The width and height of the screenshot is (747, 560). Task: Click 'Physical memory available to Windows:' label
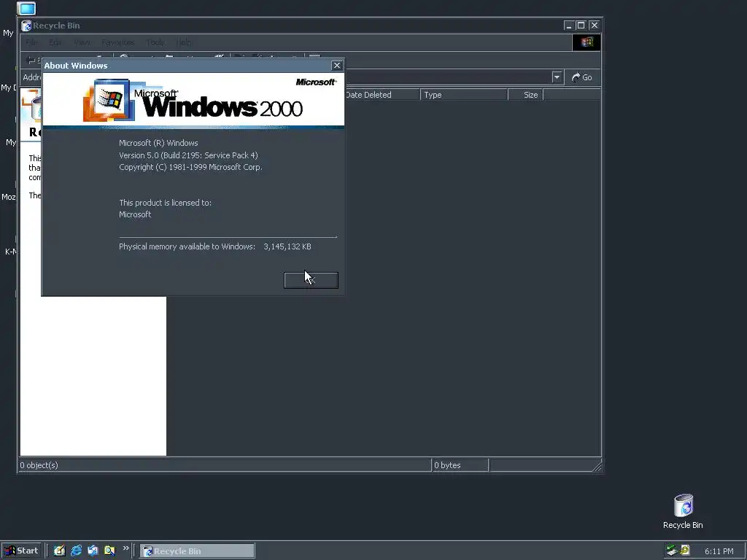click(187, 246)
